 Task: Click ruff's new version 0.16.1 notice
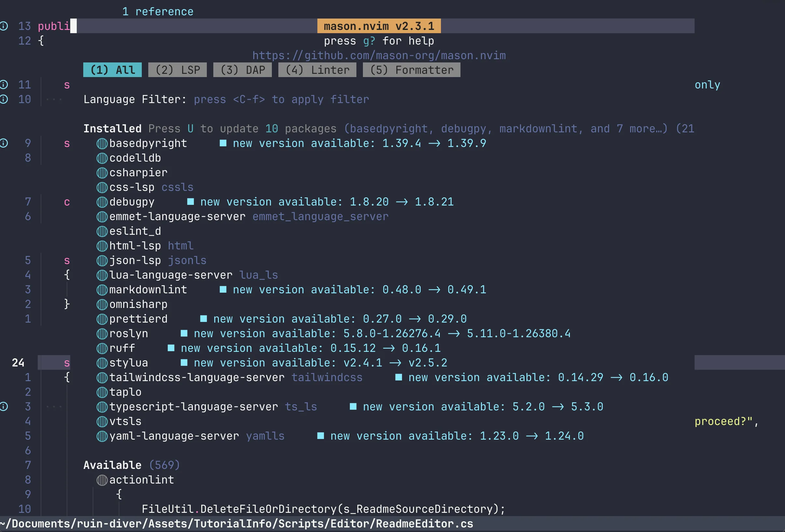click(304, 349)
